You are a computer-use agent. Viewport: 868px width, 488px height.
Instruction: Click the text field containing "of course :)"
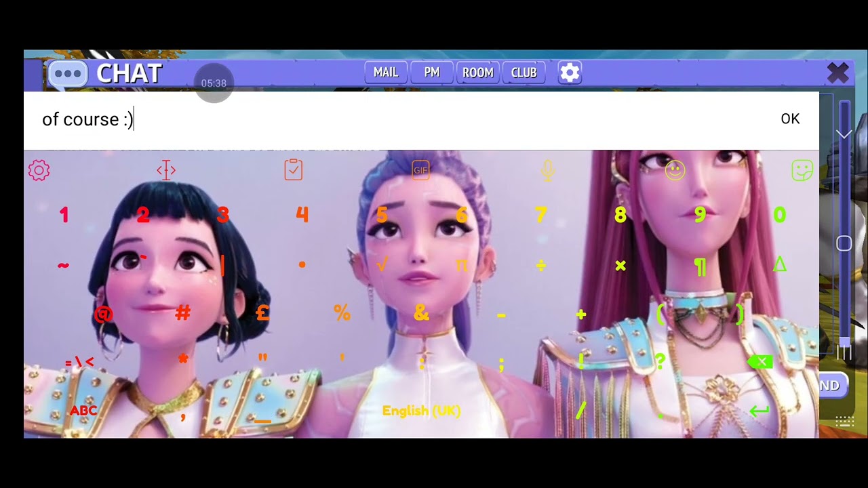421,120
